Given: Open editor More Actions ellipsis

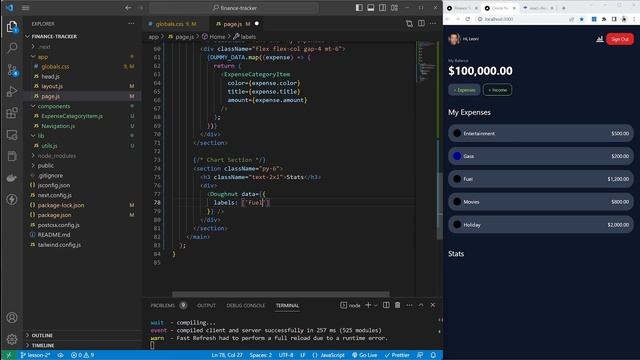Looking at the screenshot, I should [433, 24].
